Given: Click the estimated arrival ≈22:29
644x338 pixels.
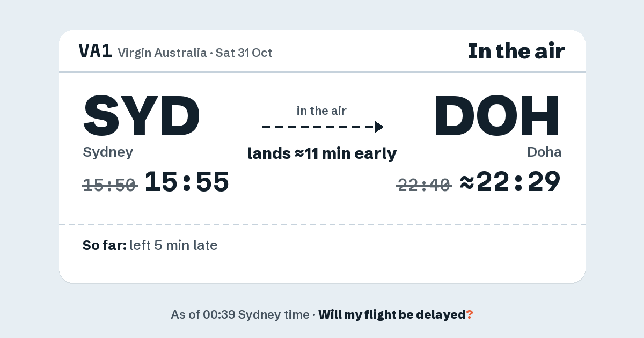Looking at the screenshot, I should 510,182.
